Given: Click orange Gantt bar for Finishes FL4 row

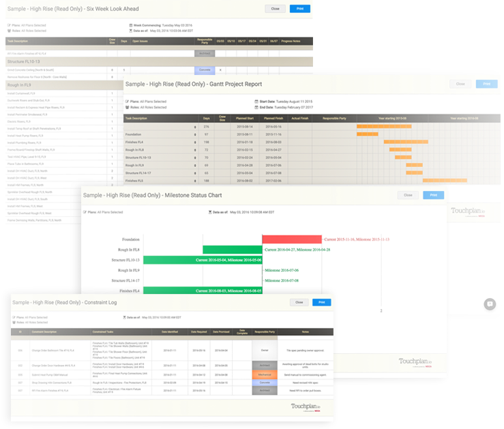Looking at the screenshot, I should point(406,142).
